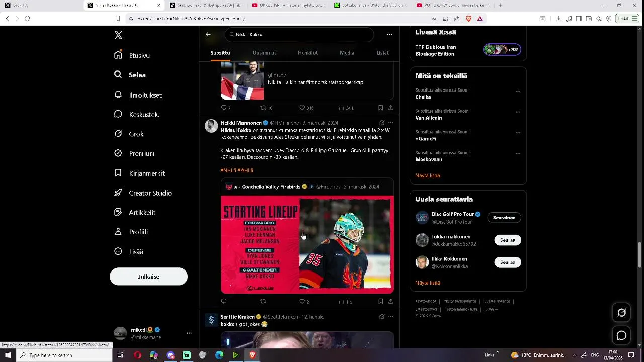Click the back arrow beside search field
644x362 pixels.
(x=208, y=34)
